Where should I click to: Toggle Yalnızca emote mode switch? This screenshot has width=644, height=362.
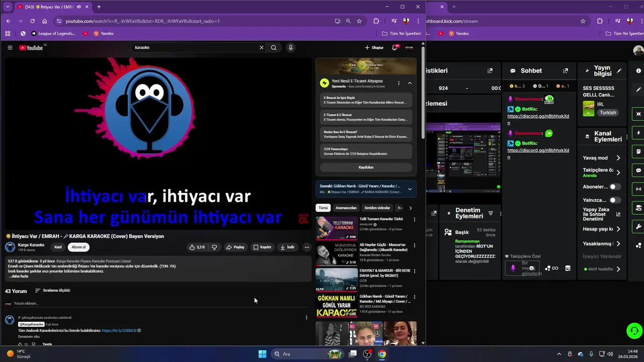(x=615, y=200)
